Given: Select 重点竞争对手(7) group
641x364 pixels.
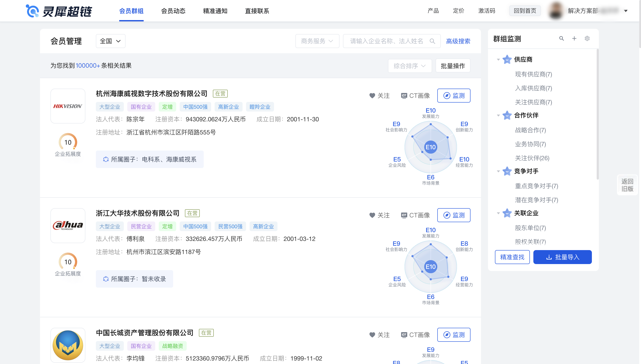Looking at the screenshot, I should [x=536, y=186].
